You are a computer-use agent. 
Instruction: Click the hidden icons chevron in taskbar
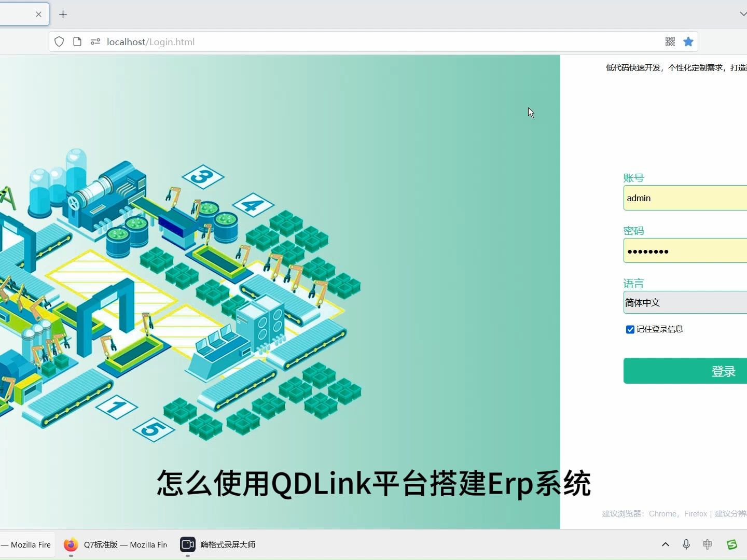coord(665,544)
